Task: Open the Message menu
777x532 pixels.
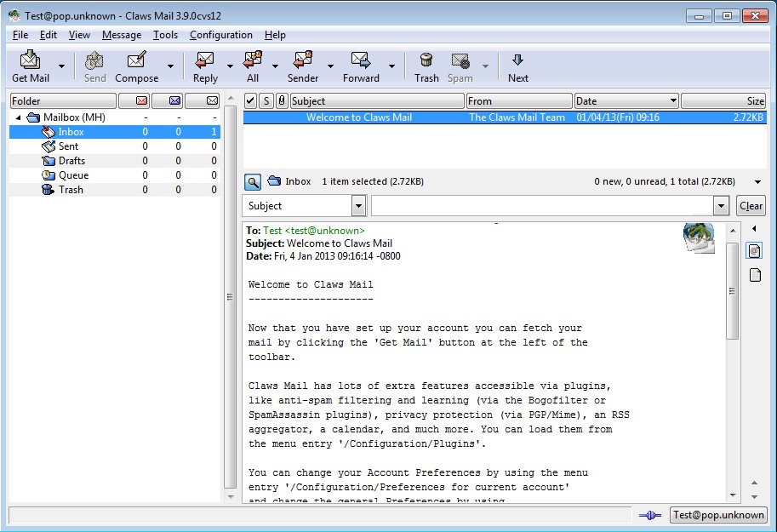Action: tap(122, 35)
